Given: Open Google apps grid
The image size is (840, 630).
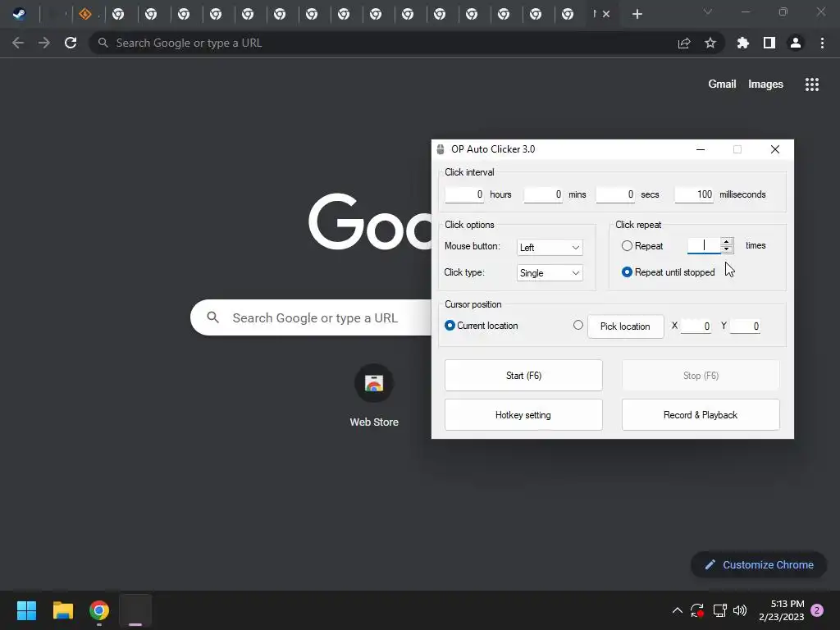Looking at the screenshot, I should [x=811, y=84].
